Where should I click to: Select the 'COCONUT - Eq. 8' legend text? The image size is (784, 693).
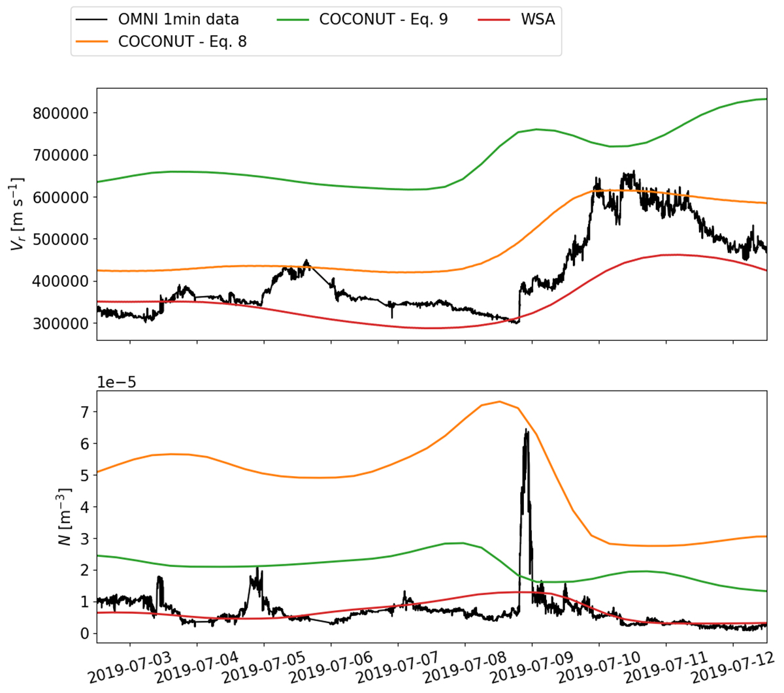point(182,42)
